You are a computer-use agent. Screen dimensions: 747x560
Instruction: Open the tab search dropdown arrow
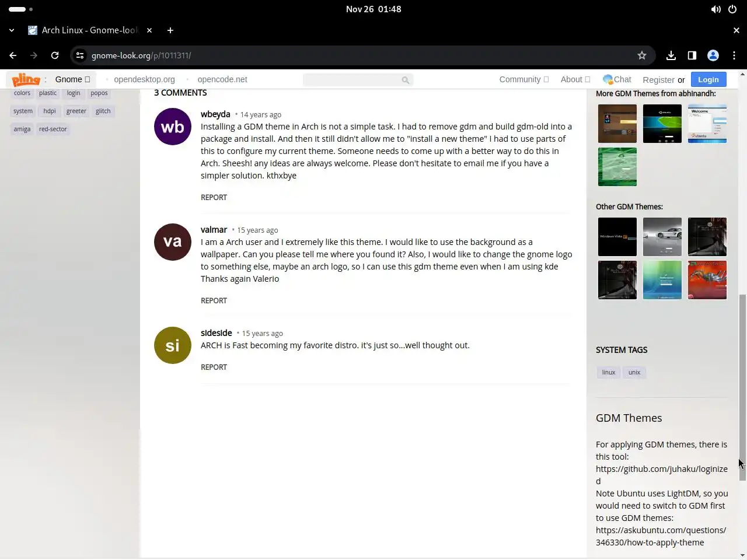(x=12, y=30)
